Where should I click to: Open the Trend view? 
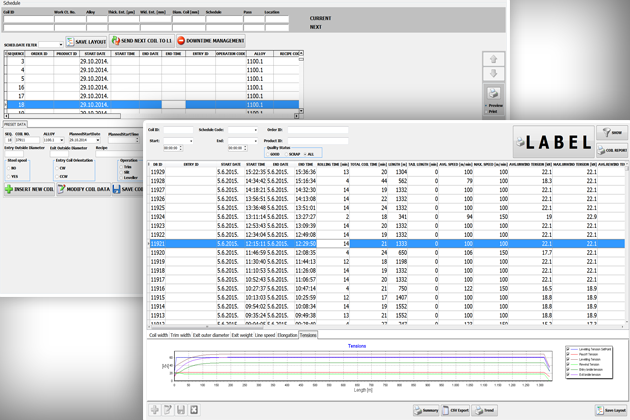click(x=485, y=410)
